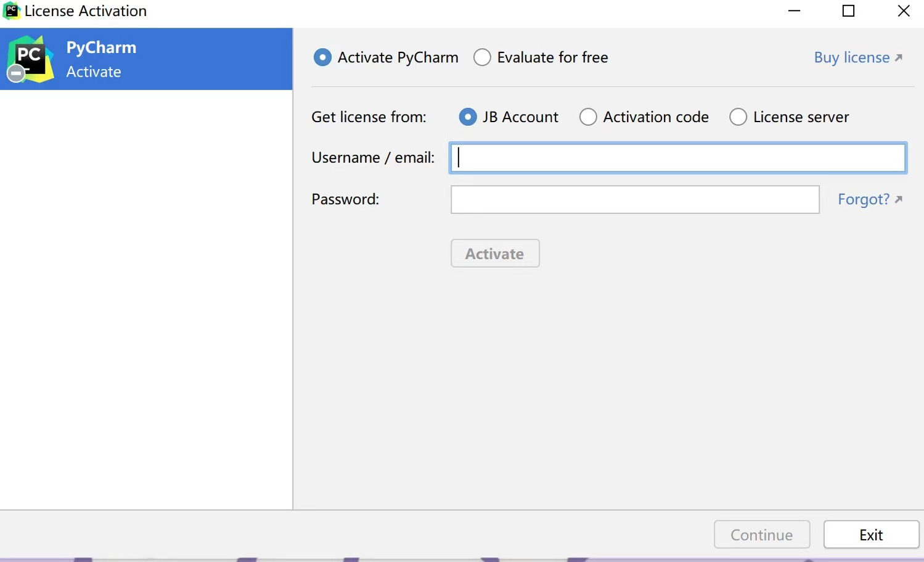Maximize the License Activation window

pyautogui.click(x=848, y=11)
